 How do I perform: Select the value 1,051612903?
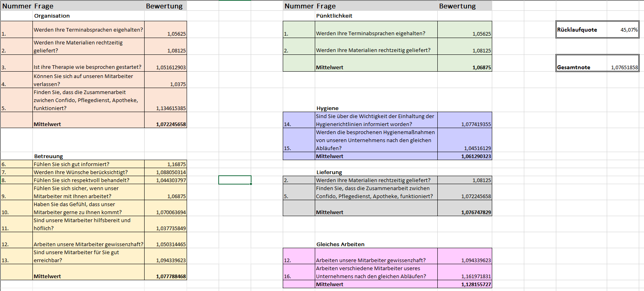[x=165, y=63]
